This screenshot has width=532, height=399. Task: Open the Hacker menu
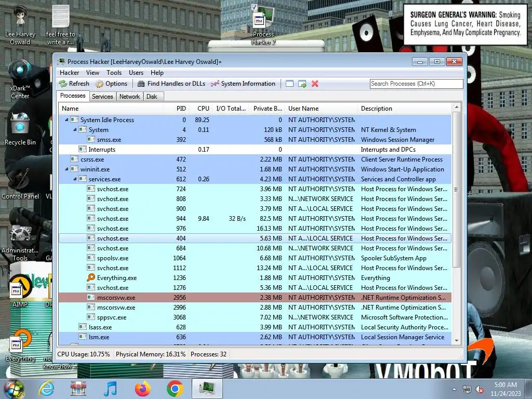click(69, 73)
